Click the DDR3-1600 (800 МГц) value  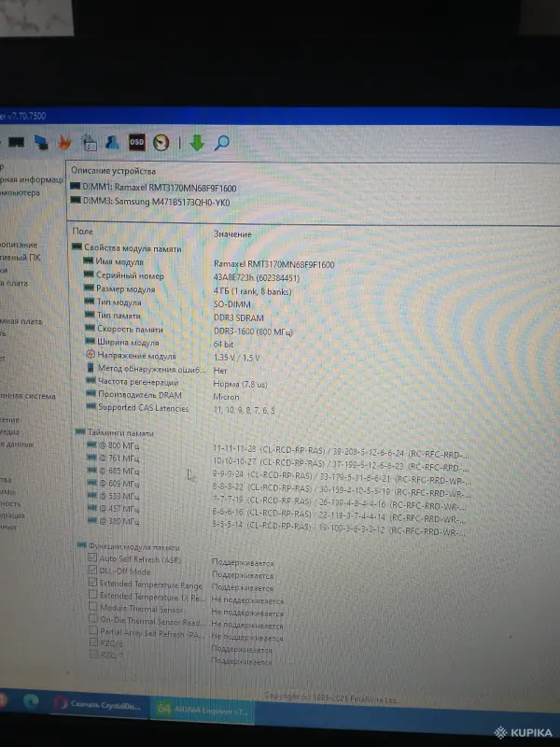(x=253, y=331)
